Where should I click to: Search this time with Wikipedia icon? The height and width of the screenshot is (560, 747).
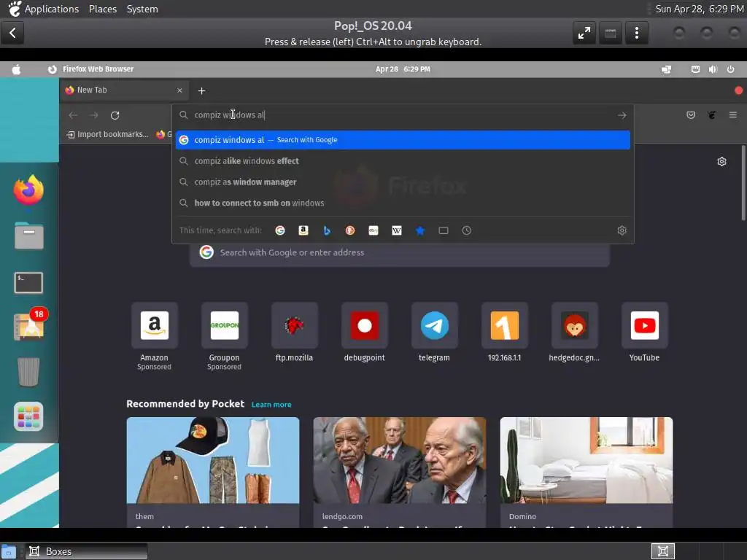click(397, 230)
